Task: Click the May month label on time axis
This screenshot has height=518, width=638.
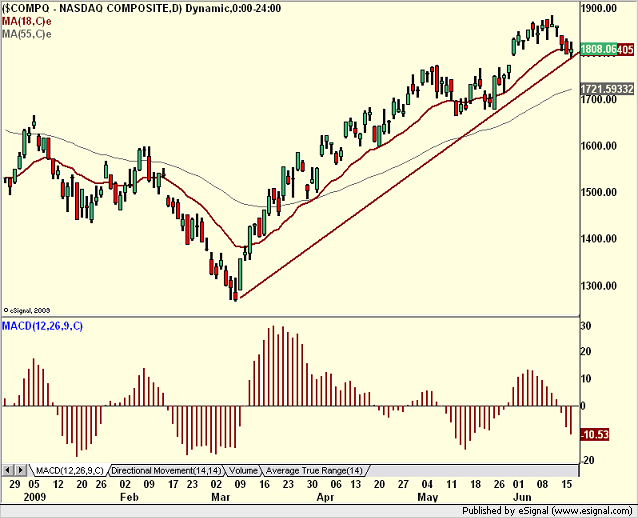Action: [x=428, y=497]
